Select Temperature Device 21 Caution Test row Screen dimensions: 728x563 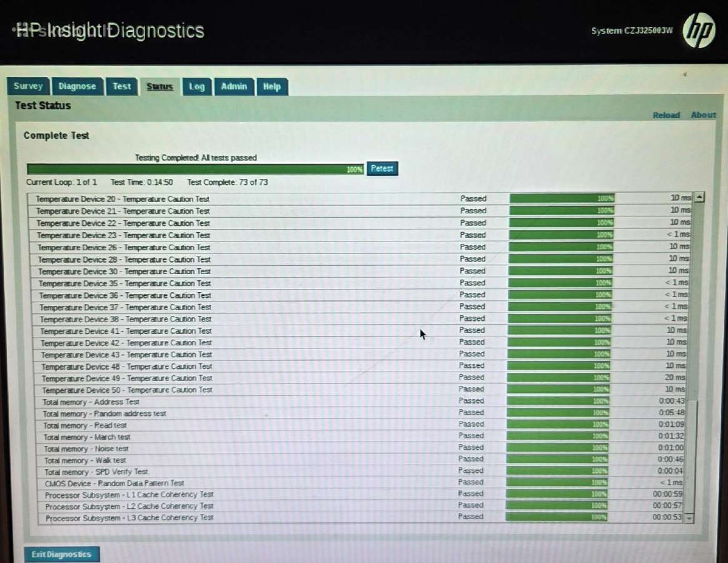[360, 211]
